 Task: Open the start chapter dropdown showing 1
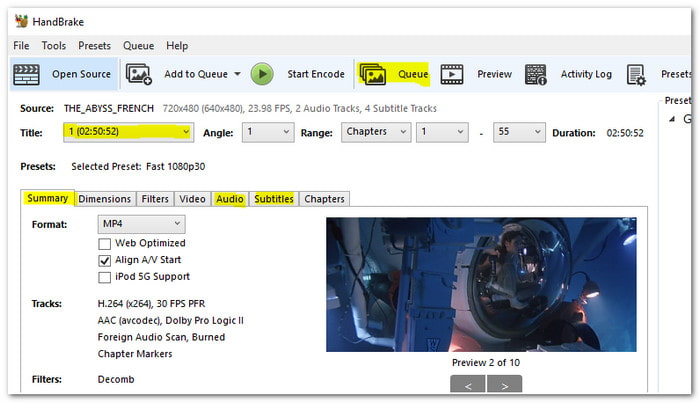[442, 132]
